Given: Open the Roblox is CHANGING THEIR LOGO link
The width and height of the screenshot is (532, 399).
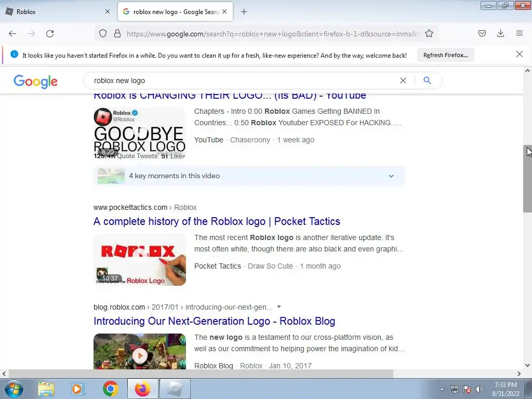Looking at the screenshot, I should [x=230, y=96].
